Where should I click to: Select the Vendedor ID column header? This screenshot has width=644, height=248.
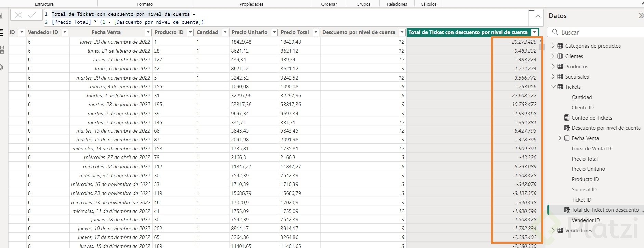(x=43, y=32)
